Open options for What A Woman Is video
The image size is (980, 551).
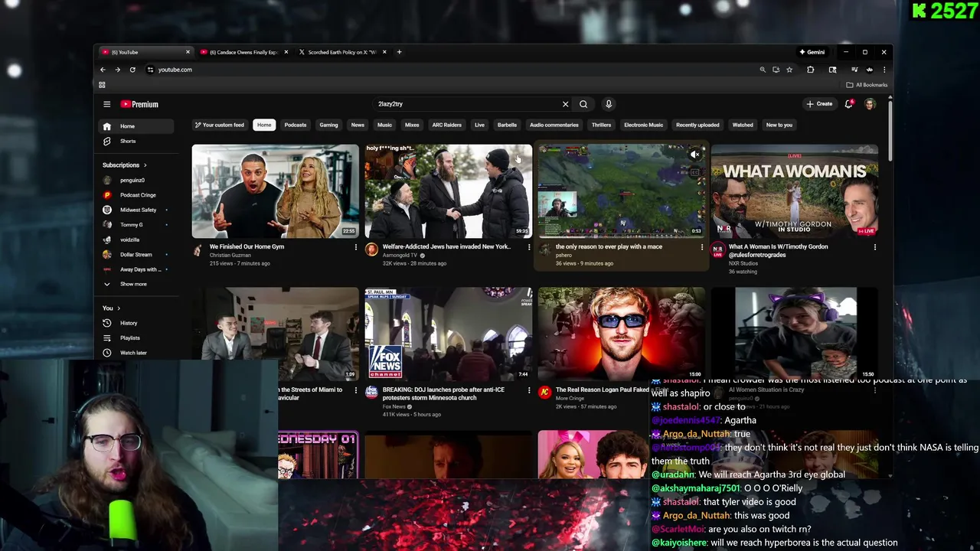pyautogui.click(x=875, y=247)
